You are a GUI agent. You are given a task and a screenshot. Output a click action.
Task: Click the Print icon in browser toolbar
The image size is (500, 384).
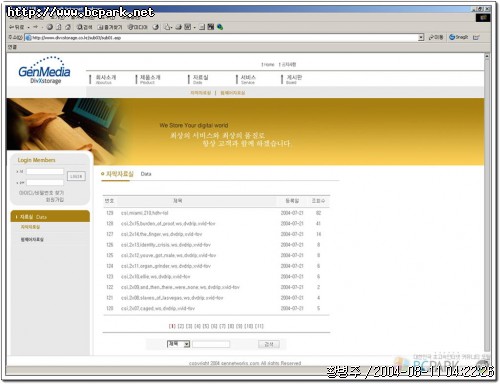click(x=179, y=27)
